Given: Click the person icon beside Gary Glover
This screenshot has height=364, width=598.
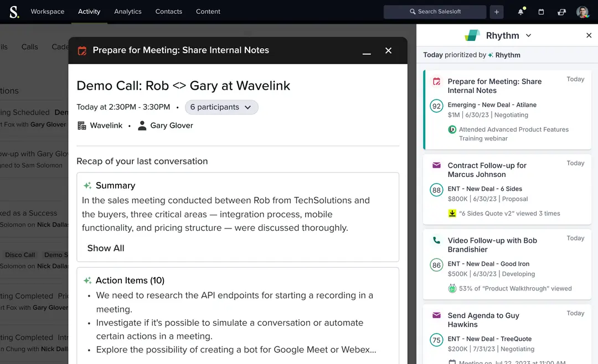Looking at the screenshot, I should point(142,126).
